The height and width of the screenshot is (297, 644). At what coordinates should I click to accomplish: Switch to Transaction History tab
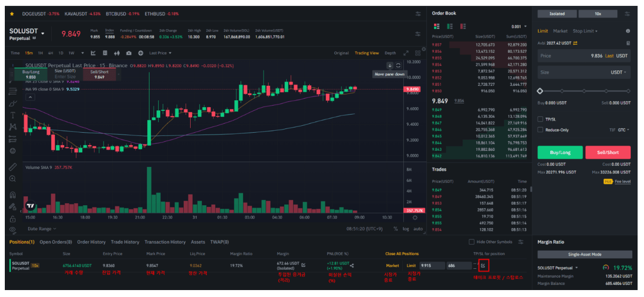click(165, 242)
